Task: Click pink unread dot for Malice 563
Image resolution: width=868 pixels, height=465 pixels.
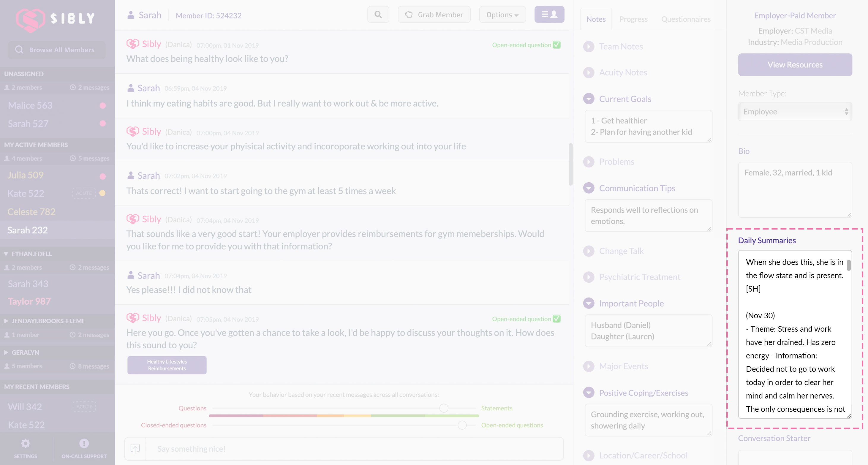Action: [103, 105]
